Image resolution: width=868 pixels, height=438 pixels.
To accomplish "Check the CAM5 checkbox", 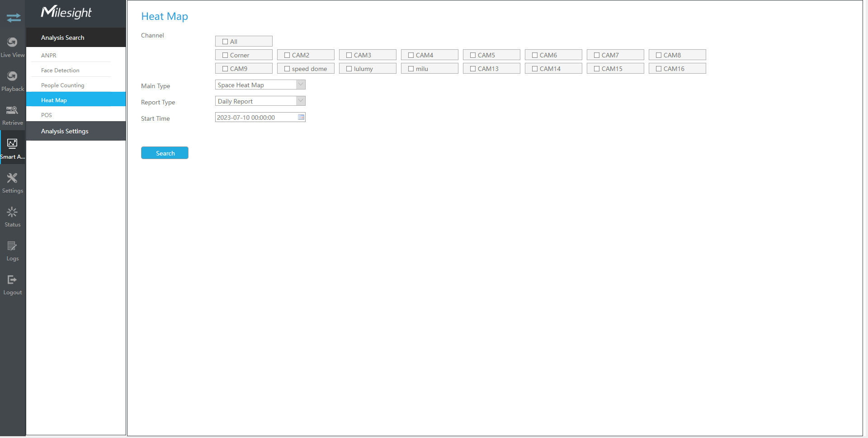I will (473, 55).
